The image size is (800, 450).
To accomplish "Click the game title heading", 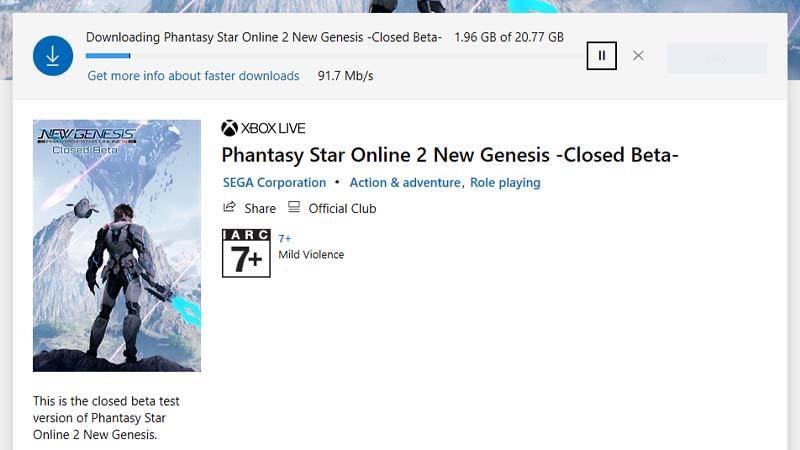I will 450,155.
